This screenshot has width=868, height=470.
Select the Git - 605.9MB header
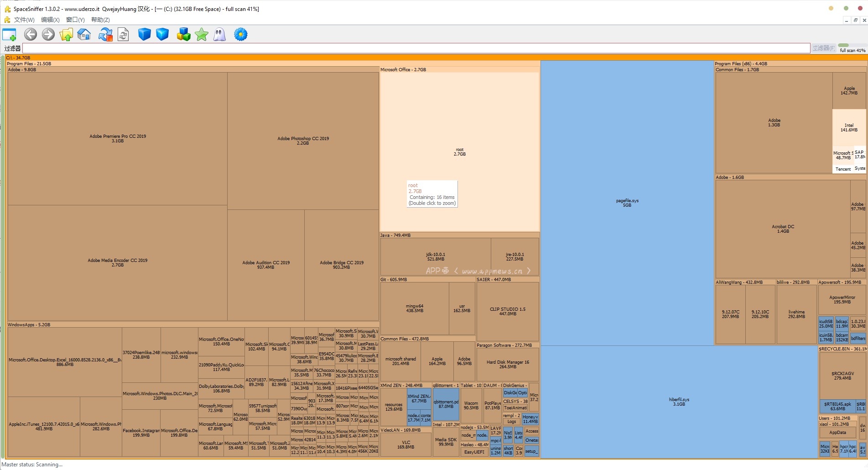(428, 279)
